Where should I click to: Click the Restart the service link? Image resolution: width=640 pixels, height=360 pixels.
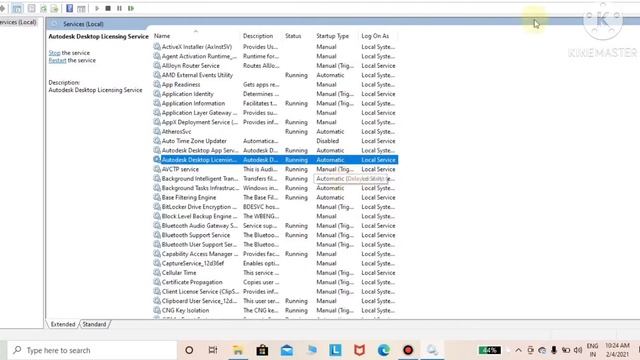[57, 60]
